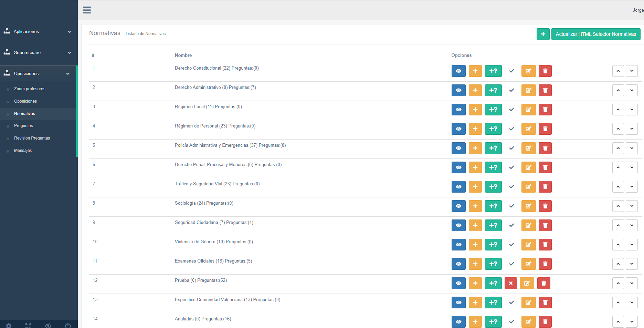The image size is (644, 328).
Task: Delete the Sociología normativa
Action: pyautogui.click(x=545, y=206)
